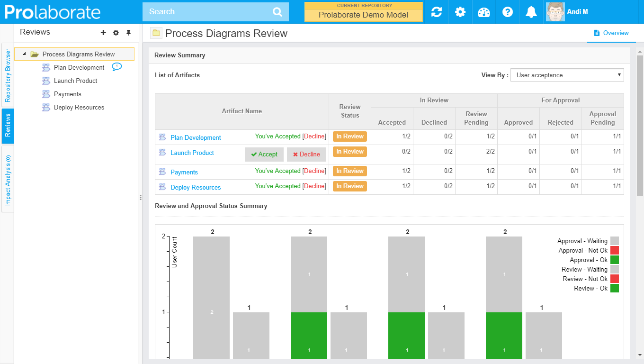Viewport: 644px width, 364px height.
Task: Open comment bubble next to Plan Development
Action: 116,67
